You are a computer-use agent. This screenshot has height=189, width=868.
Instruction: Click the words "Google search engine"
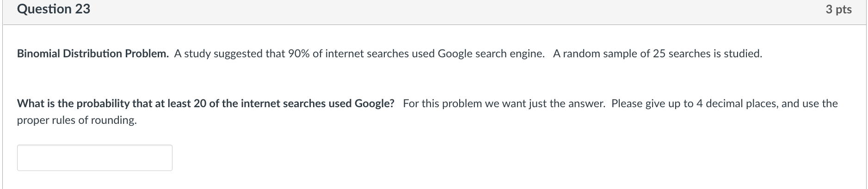(x=491, y=54)
